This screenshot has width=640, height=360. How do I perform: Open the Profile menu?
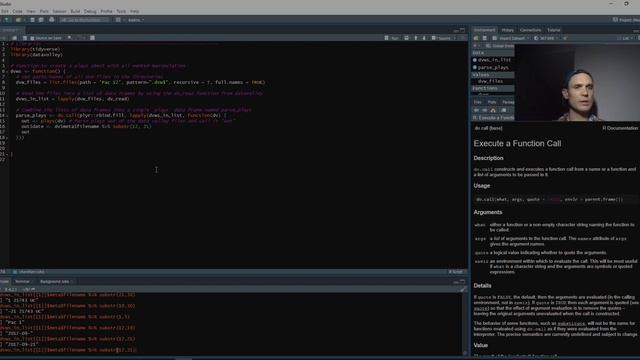107,11
